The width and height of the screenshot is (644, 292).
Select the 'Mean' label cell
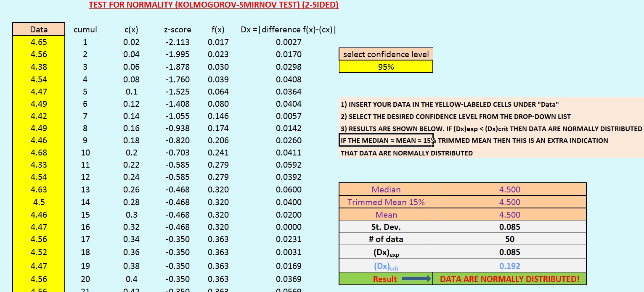[386, 215]
